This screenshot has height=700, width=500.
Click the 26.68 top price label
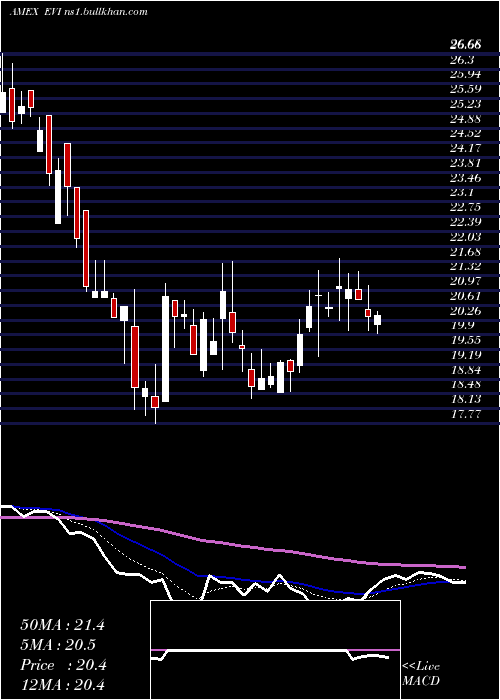point(466,45)
